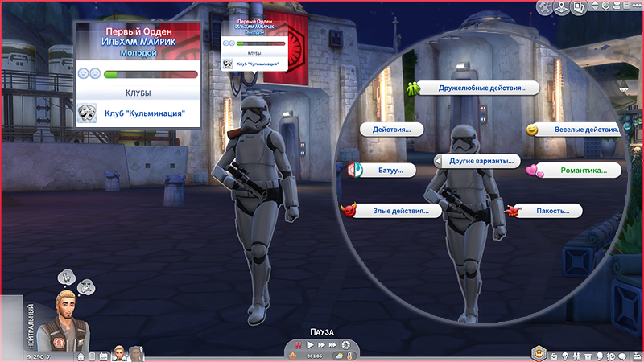This screenshot has height=362, width=644.
Task: Click the wall view cube icon
Action: click(606, 6)
